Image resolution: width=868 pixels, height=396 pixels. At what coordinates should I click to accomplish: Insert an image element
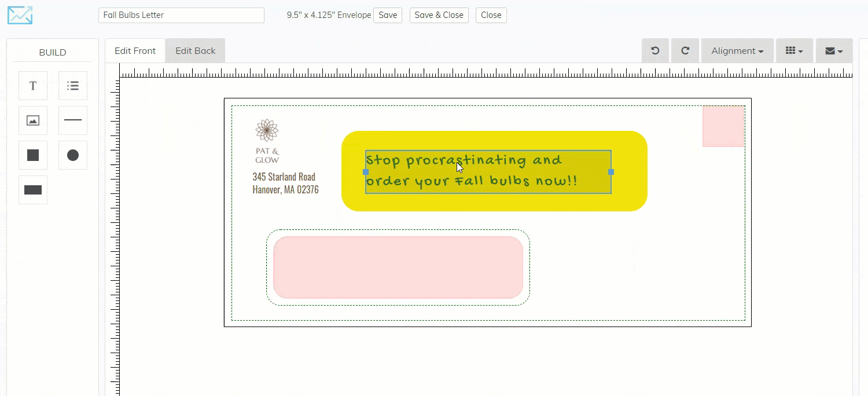point(33,120)
